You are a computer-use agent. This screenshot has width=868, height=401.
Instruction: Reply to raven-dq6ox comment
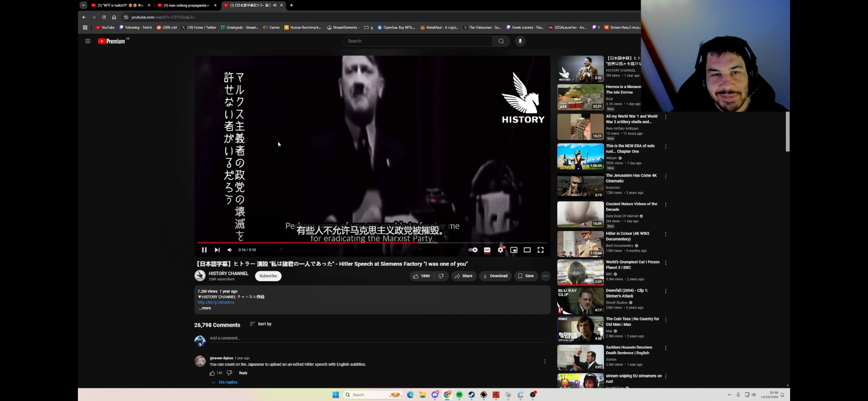tap(243, 373)
